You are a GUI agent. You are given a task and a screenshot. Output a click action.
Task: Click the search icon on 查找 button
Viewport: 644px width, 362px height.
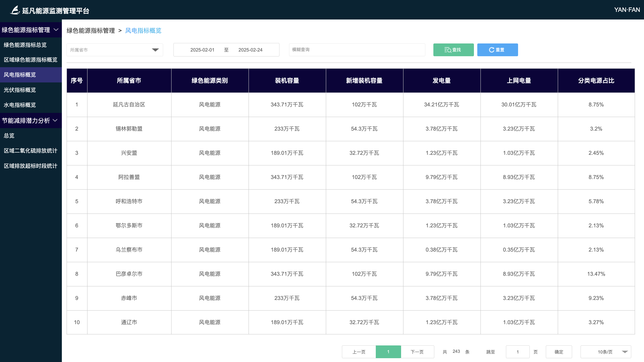coord(447,50)
